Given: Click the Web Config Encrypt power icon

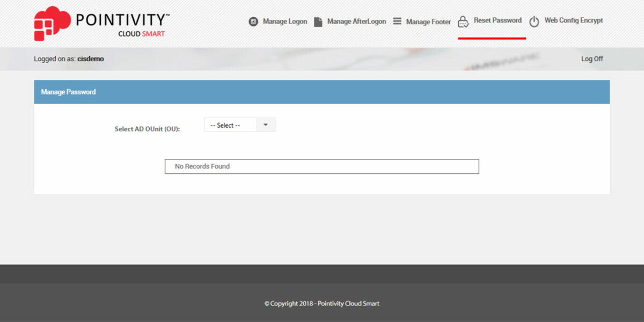Looking at the screenshot, I should click(x=534, y=21).
